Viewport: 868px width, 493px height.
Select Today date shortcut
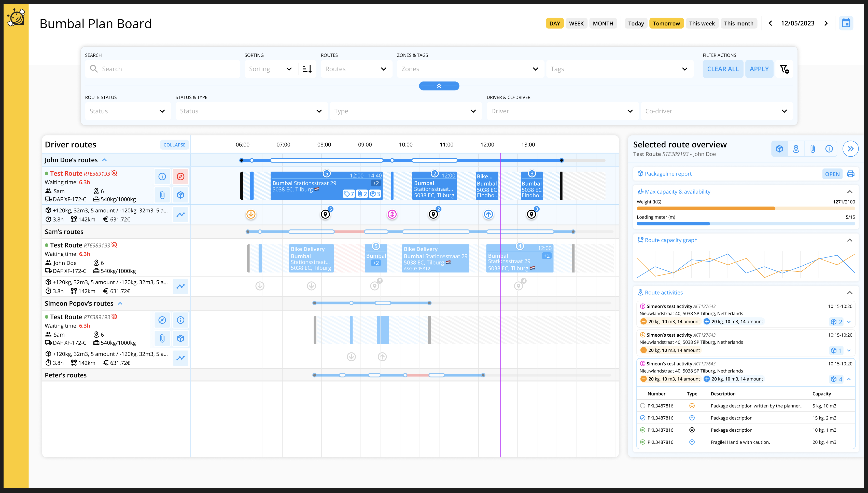coord(636,23)
